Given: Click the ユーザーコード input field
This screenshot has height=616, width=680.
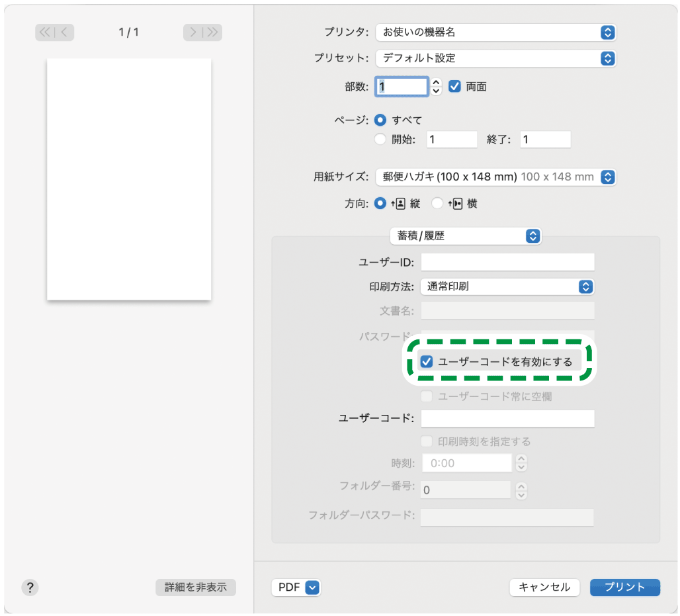Looking at the screenshot, I should point(507,418).
